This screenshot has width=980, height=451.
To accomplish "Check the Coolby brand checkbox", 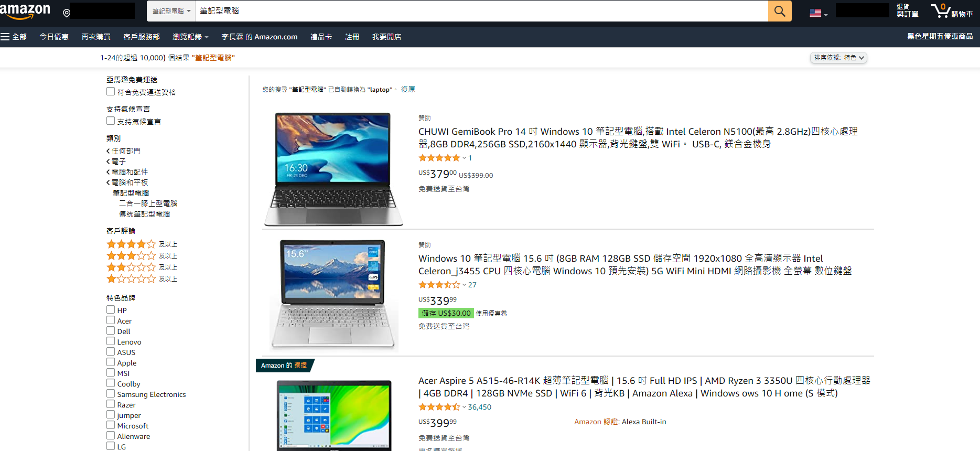I will 111,383.
